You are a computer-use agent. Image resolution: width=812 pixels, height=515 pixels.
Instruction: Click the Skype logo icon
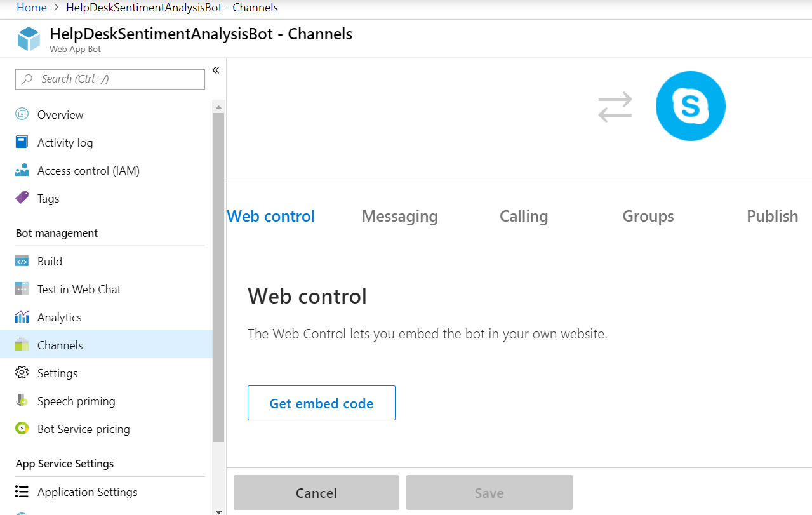[x=691, y=106]
